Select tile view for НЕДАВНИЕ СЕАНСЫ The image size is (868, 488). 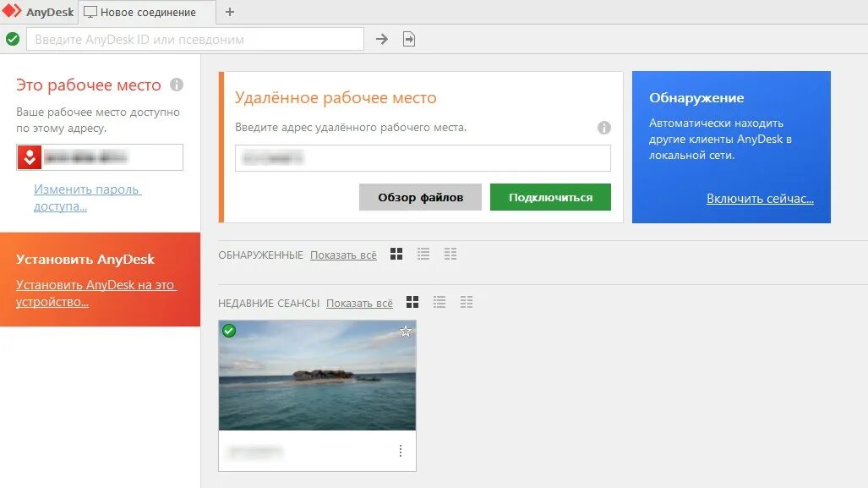point(412,302)
